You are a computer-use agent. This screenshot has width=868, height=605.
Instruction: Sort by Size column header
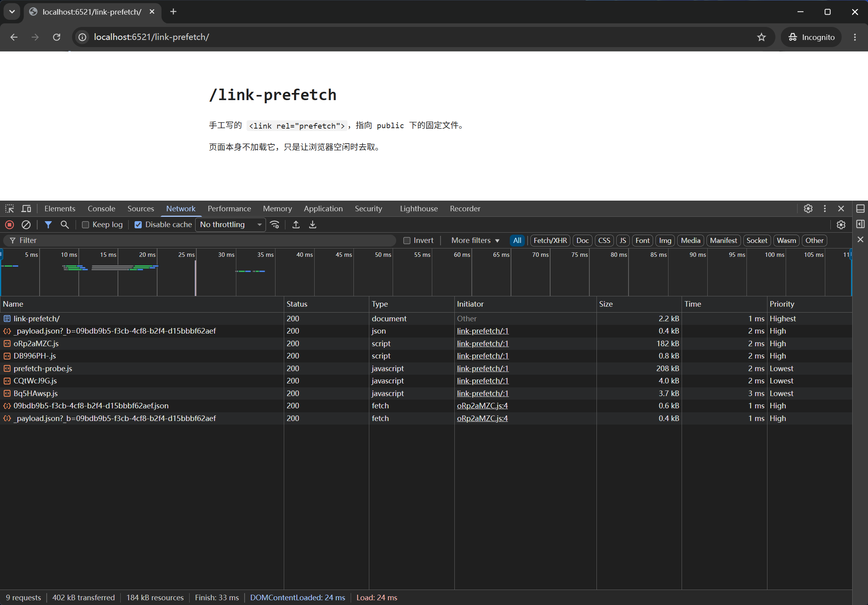click(x=639, y=304)
